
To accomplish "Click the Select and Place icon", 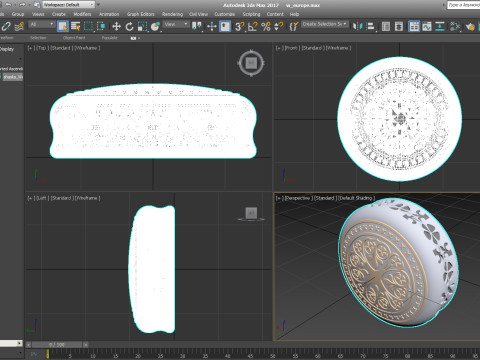I will [155, 26].
